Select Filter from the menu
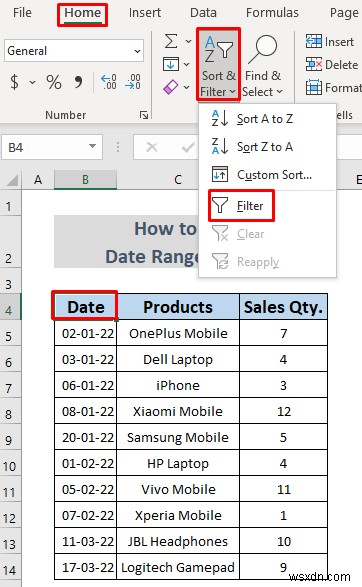Screen dimensions: 362x587 point(241,206)
